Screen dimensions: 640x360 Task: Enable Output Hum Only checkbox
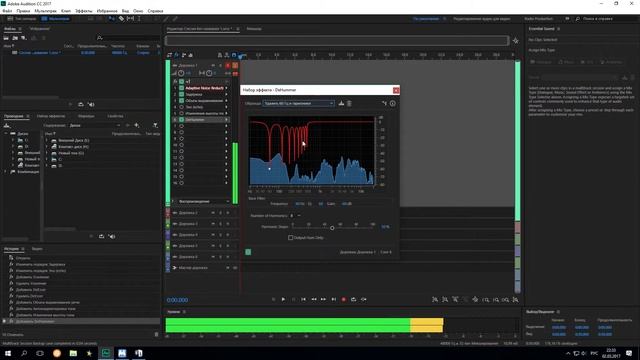point(290,238)
